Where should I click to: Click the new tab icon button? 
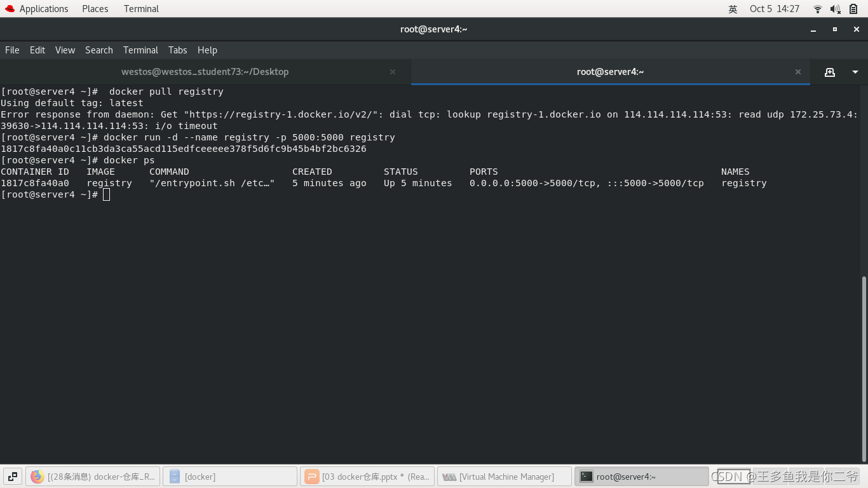pos(830,72)
